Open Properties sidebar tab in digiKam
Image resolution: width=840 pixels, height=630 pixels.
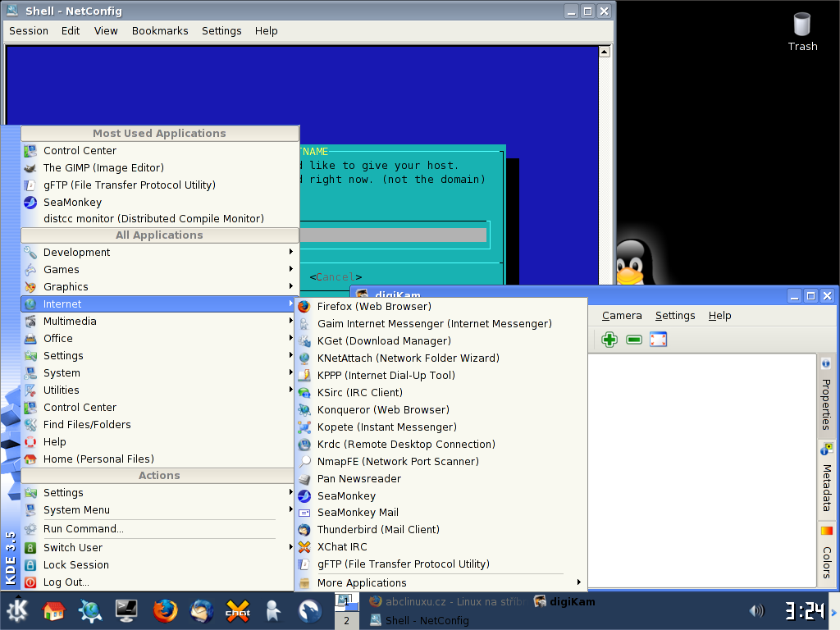tap(825, 396)
